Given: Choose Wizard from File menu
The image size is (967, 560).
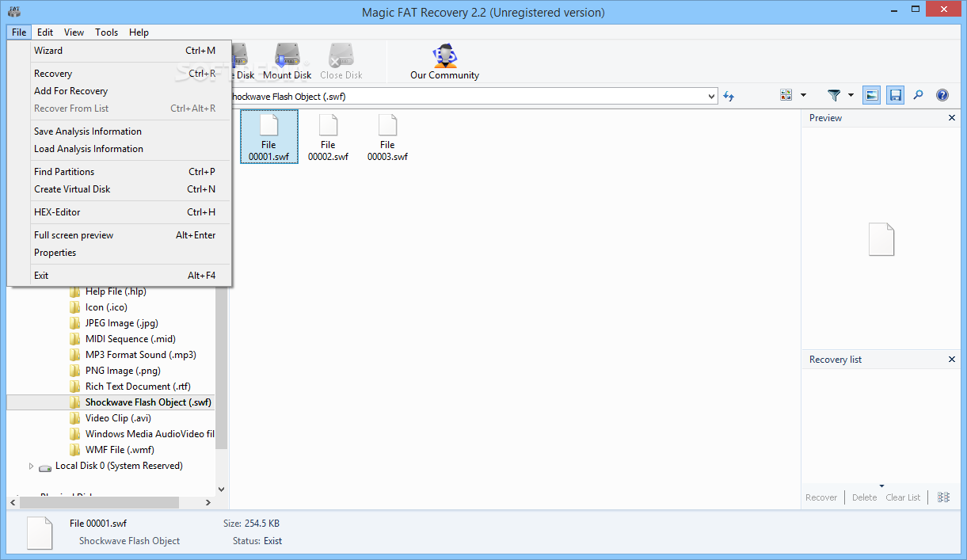Looking at the screenshot, I should [x=119, y=51].
